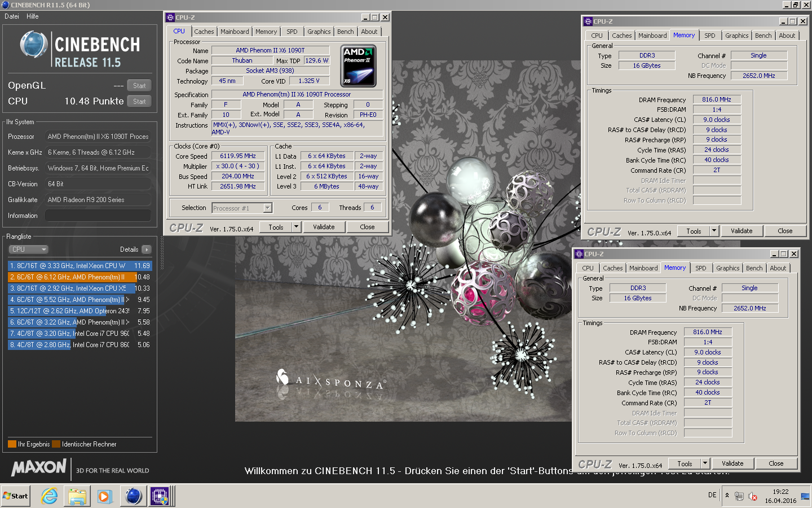This screenshot has width=812, height=508.
Task: Select ranking row 8C/16T @ 3.33 GHz Xeon
Action: 80,265
